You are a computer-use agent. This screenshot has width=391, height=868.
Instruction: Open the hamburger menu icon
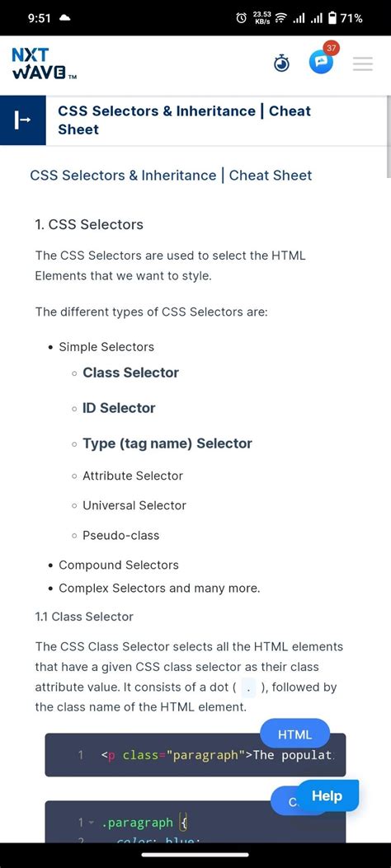363,64
